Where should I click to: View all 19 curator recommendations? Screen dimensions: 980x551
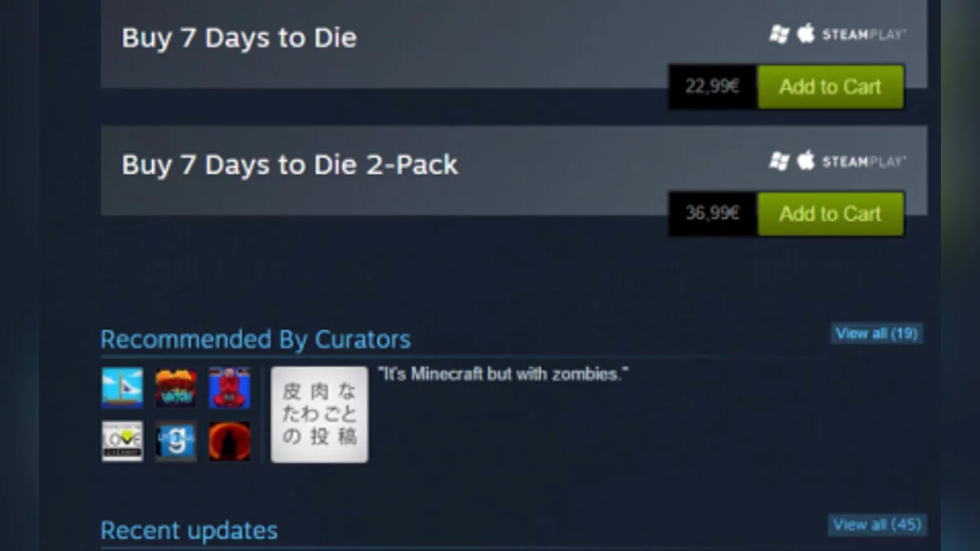pos(877,333)
